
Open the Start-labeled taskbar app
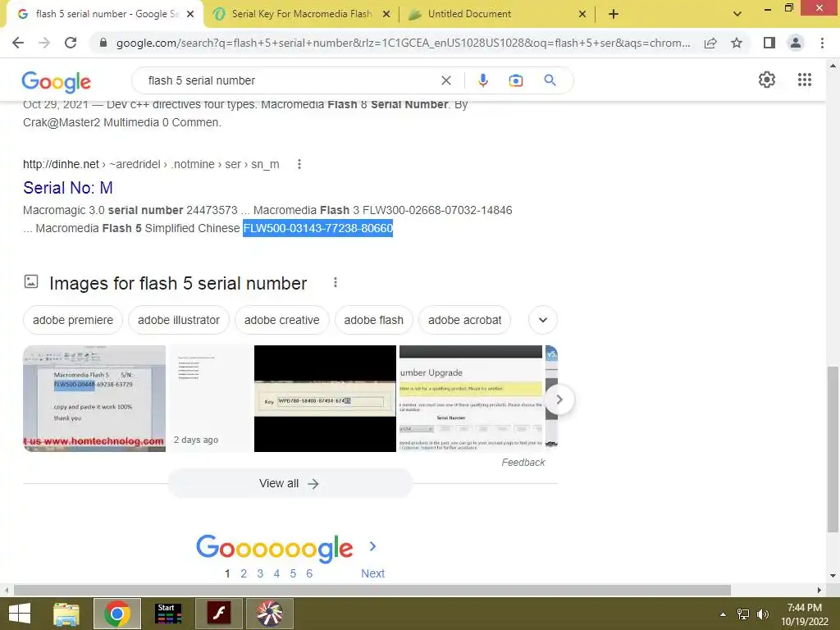[168, 614]
